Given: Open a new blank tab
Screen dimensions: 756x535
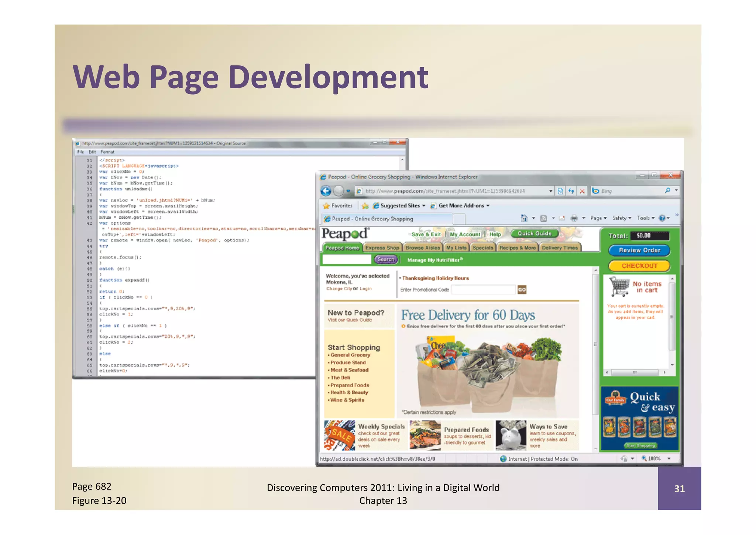Looking at the screenshot, I should 459,219.
